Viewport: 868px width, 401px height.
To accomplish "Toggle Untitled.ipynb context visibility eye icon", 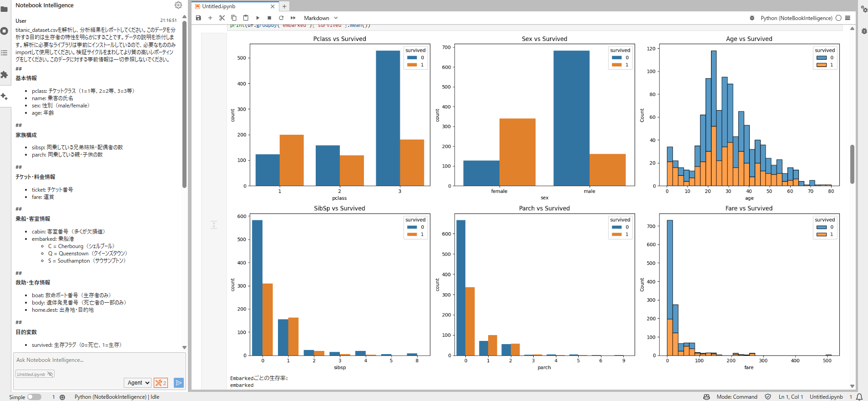I will (x=50, y=374).
